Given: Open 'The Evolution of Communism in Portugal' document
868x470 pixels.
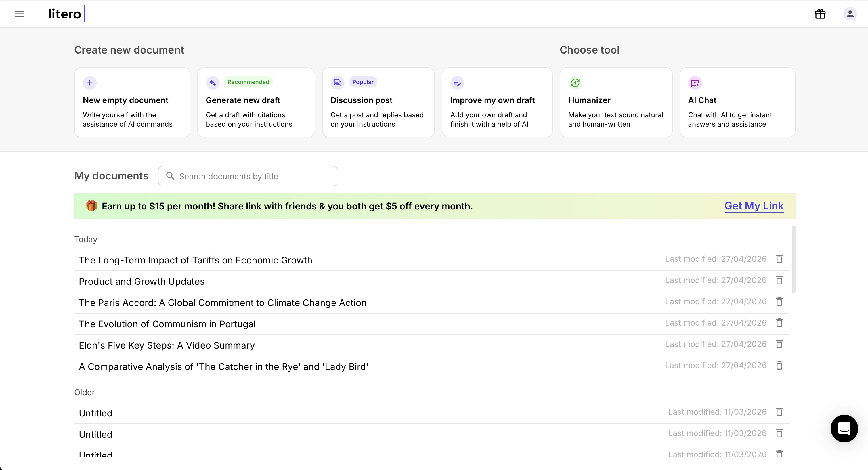Looking at the screenshot, I should click(167, 324).
